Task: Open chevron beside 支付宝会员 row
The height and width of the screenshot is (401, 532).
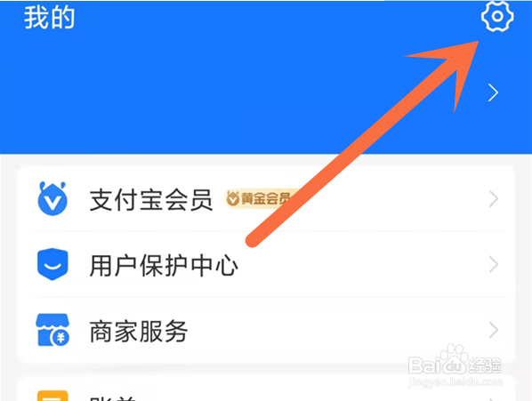Action: tap(494, 199)
